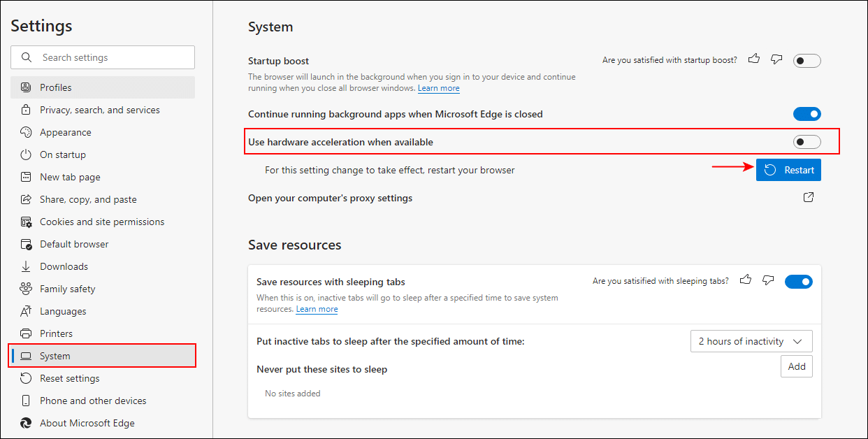Click the Printers icon

26,333
